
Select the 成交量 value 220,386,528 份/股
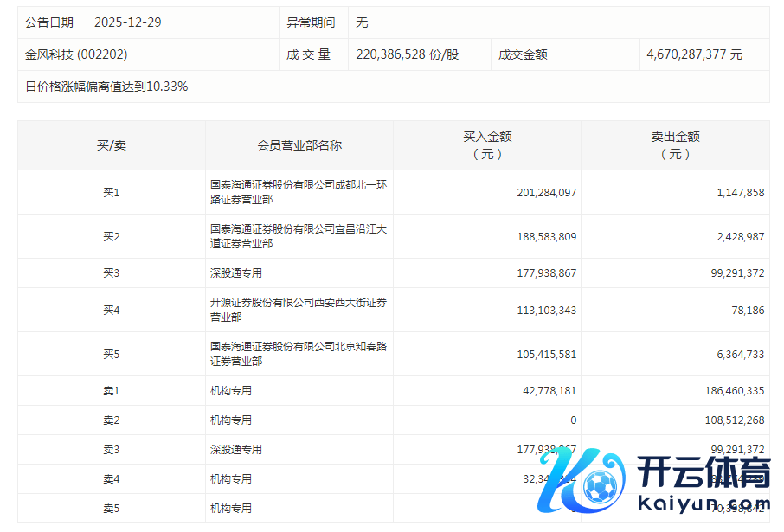[408, 54]
